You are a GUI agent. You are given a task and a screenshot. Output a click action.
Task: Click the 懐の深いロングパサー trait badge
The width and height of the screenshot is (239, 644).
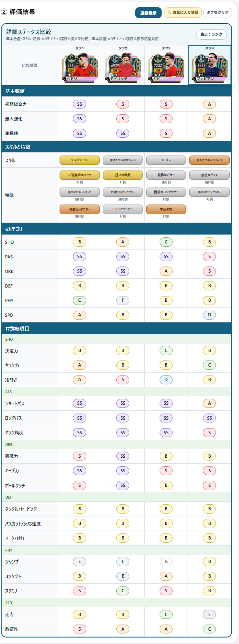(x=209, y=192)
